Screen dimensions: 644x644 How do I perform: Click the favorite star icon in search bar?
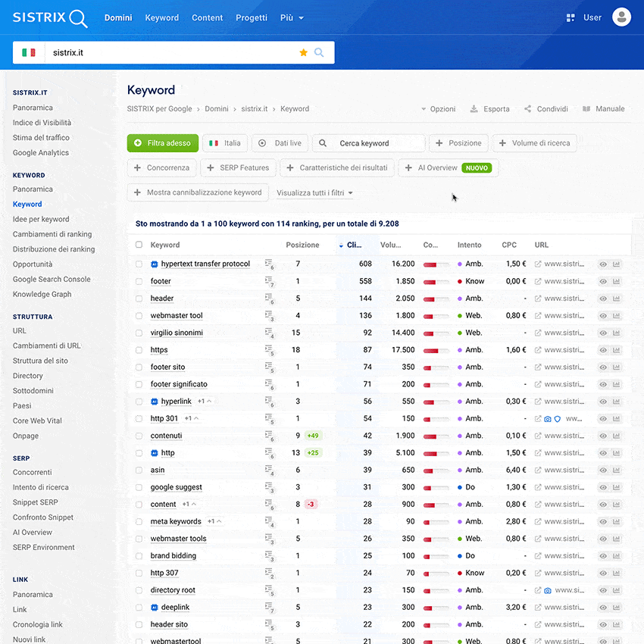pyautogui.click(x=304, y=52)
